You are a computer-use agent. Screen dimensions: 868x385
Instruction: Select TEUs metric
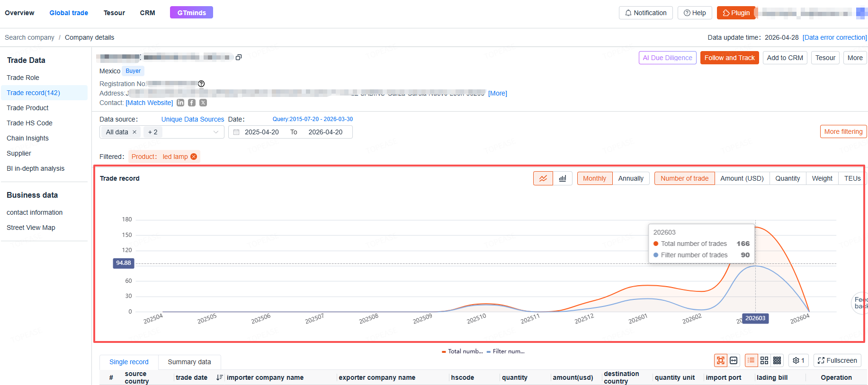point(852,178)
